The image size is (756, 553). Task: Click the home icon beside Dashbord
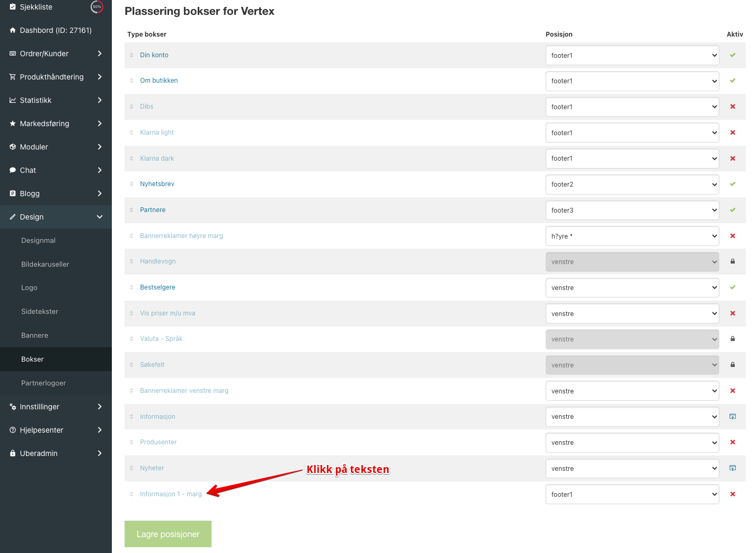coord(13,30)
